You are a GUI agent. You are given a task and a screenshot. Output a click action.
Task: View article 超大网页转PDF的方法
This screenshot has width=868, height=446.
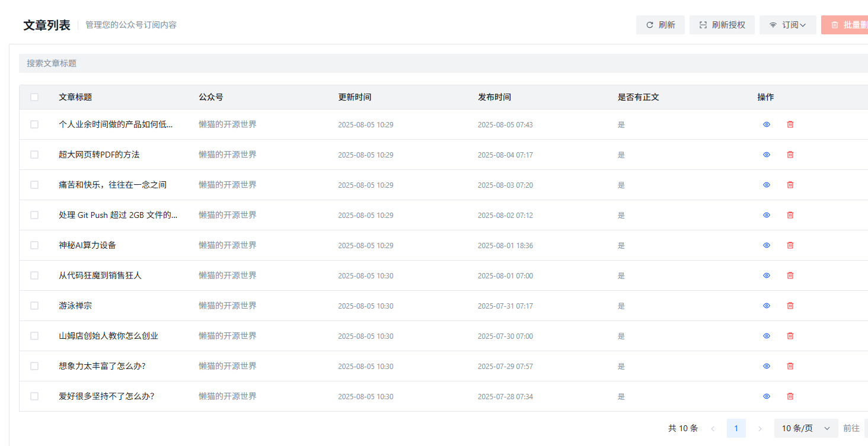(x=767, y=155)
